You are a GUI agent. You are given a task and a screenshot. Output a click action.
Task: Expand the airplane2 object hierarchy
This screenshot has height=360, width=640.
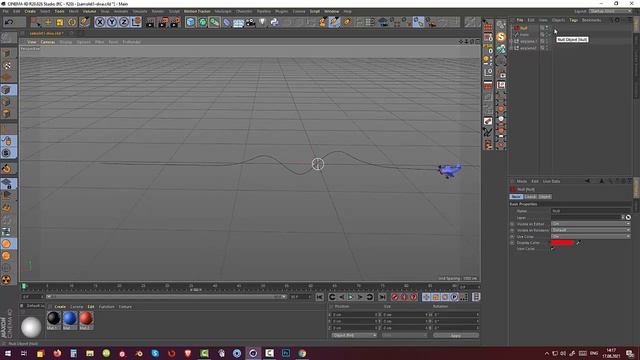click(511, 48)
